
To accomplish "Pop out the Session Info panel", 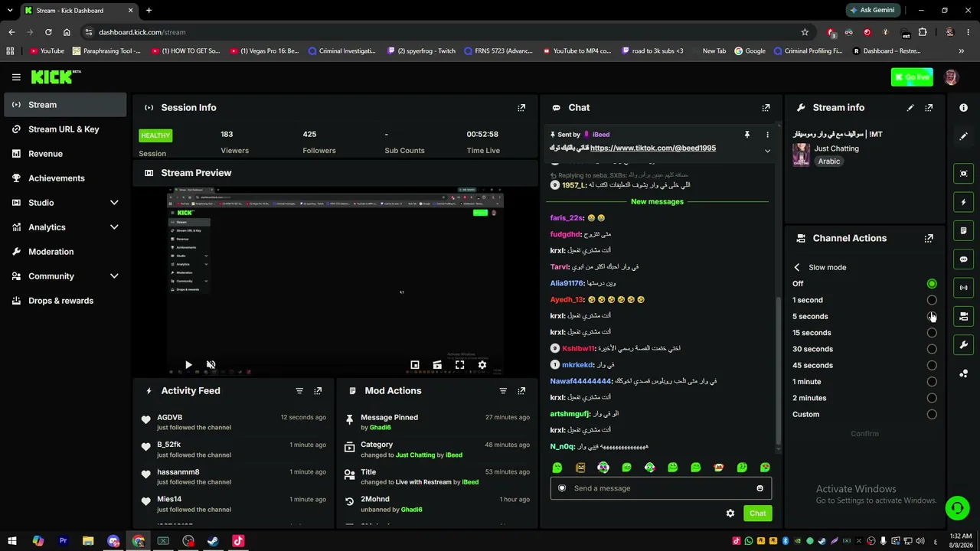I will (x=521, y=108).
